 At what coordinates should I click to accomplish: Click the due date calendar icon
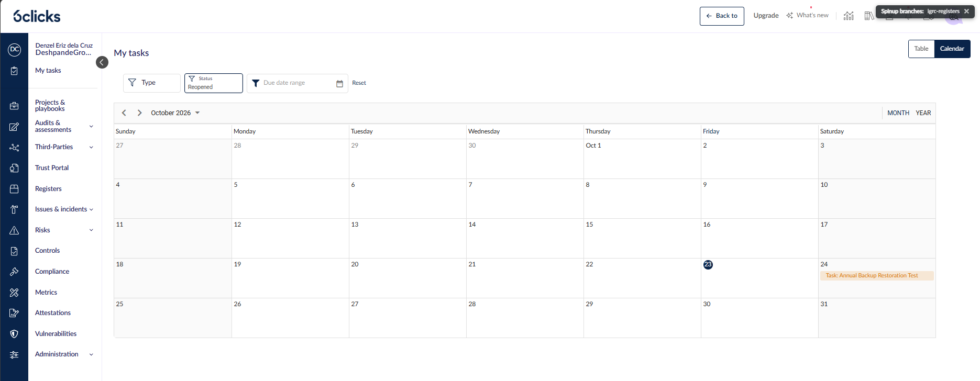(339, 83)
